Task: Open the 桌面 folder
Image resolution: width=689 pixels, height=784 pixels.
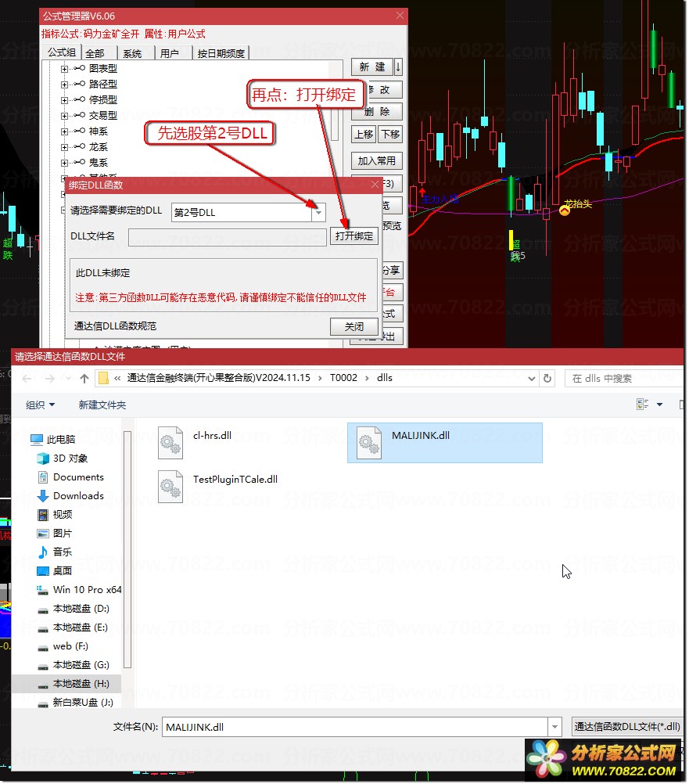Action: coord(55,571)
